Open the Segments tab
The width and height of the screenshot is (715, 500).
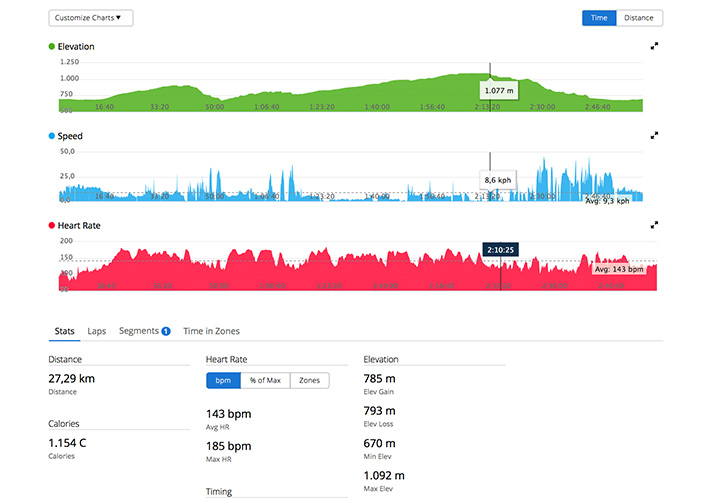click(x=138, y=331)
